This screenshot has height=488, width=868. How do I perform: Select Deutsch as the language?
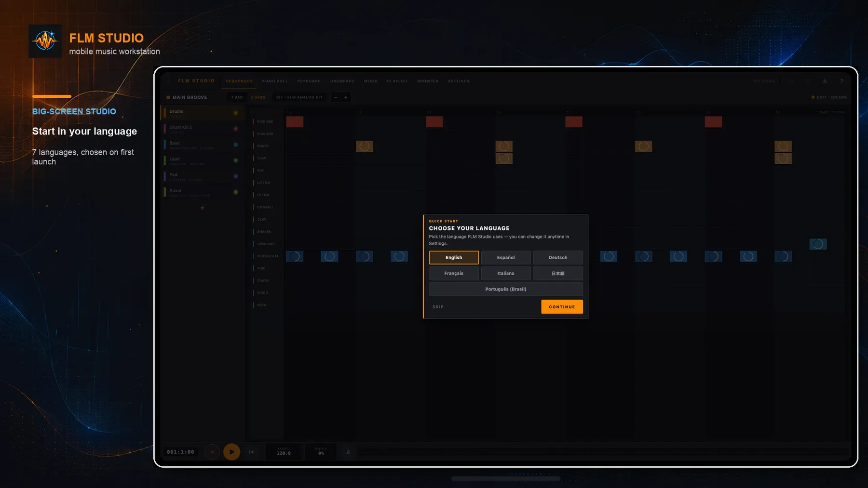(x=558, y=257)
